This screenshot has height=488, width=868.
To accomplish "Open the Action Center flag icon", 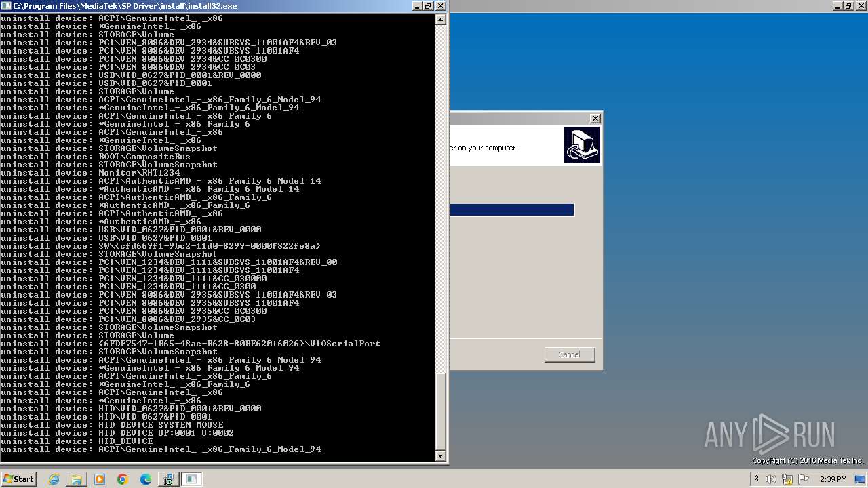I will [x=803, y=479].
